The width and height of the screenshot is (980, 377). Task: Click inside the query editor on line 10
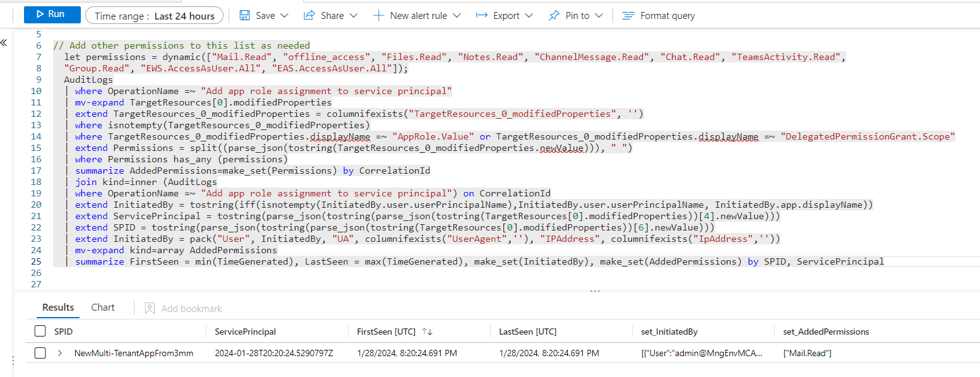coord(253,90)
